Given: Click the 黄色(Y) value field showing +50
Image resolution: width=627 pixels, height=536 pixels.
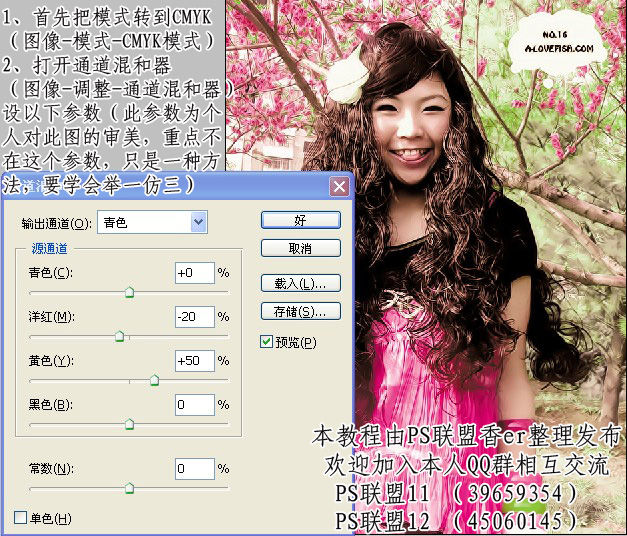Looking at the screenshot, I should 194,360.
